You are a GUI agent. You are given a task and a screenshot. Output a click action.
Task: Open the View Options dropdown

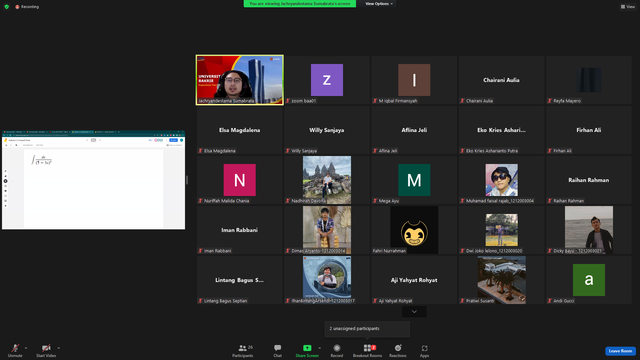[x=379, y=4]
